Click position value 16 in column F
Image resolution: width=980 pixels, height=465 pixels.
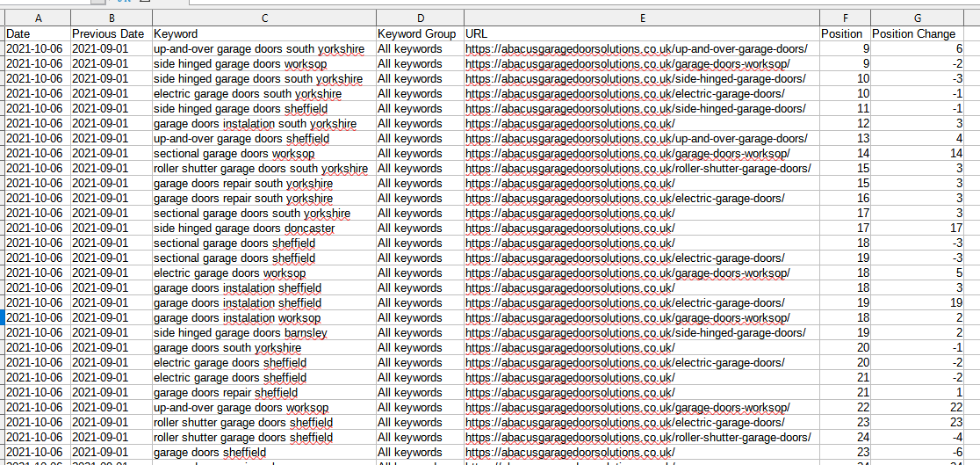click(x=845, y=199)
